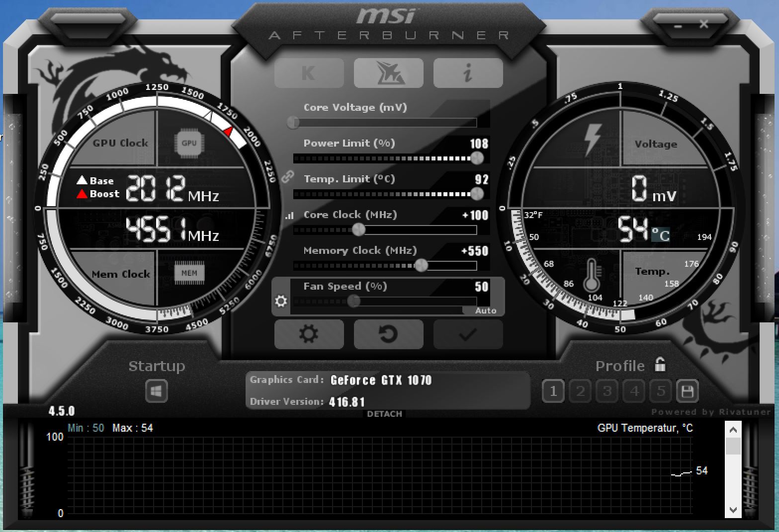Open the Kombustor stress test button
Screen dimensions: 779x532
coord(309,73)
